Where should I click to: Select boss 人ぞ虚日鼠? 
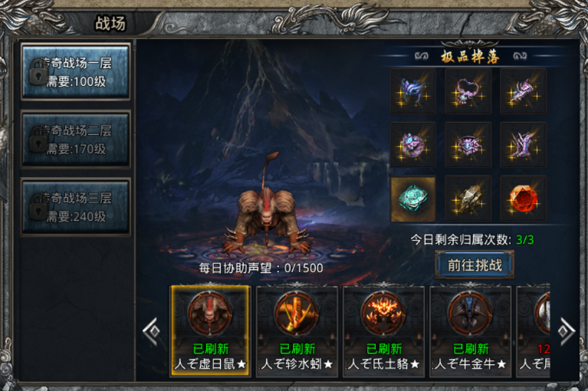tap(210, 331)
